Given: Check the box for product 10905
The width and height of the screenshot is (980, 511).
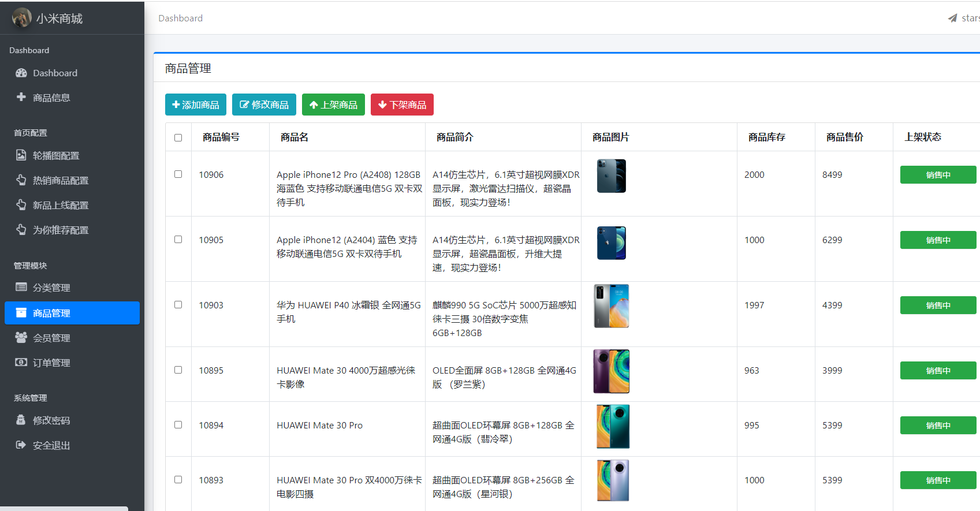Looking at the screenshot, I should (x=178, y=240).
